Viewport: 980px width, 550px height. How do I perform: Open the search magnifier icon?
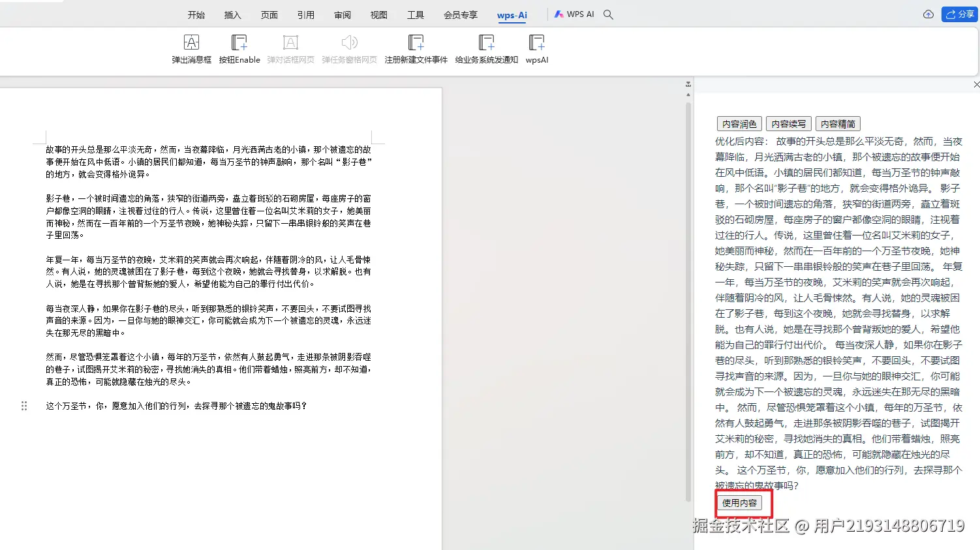point(608,14)
